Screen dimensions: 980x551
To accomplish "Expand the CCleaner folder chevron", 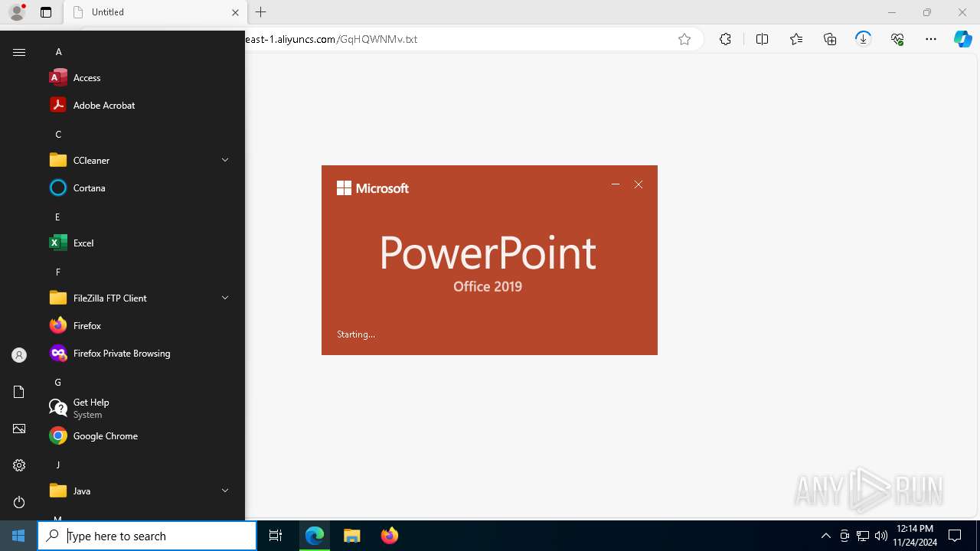I will coord(225,160).
